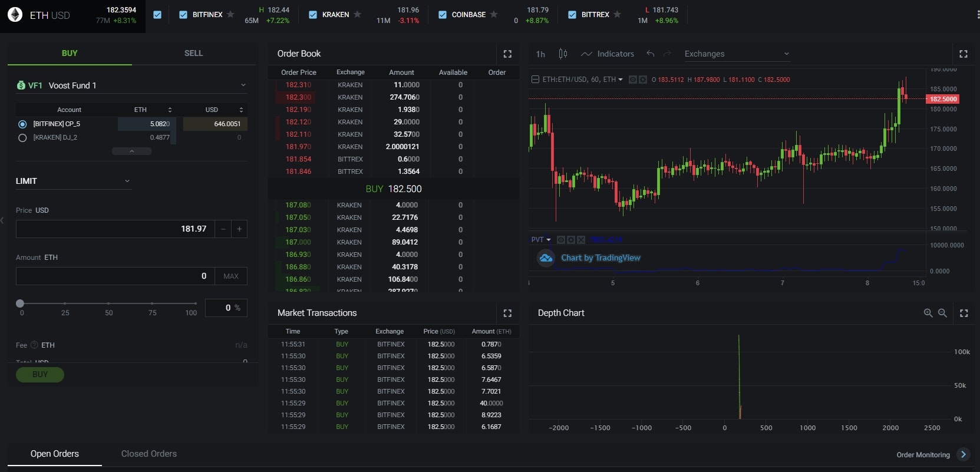This screenshot has width=980, height=472.
Task: Toggle the all-exchanges checkbox
Action: pyautogui.click(x=157, y=15)
